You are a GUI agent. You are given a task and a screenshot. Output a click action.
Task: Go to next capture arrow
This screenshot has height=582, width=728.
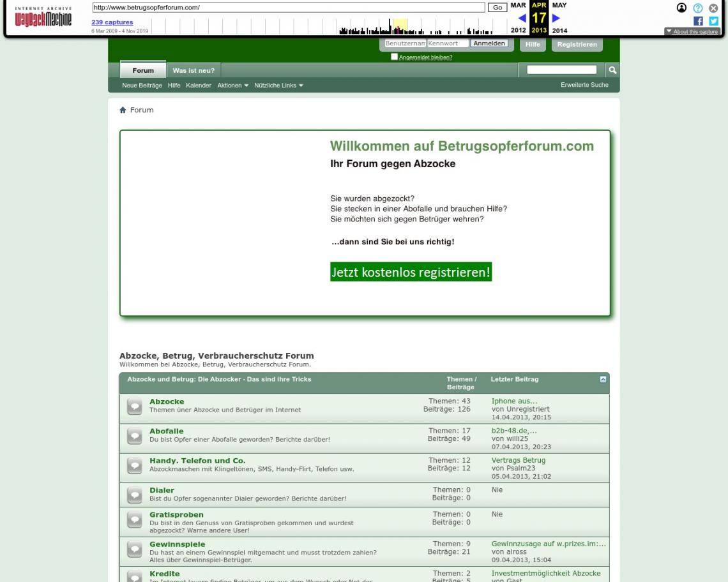[x=556, y=18]
